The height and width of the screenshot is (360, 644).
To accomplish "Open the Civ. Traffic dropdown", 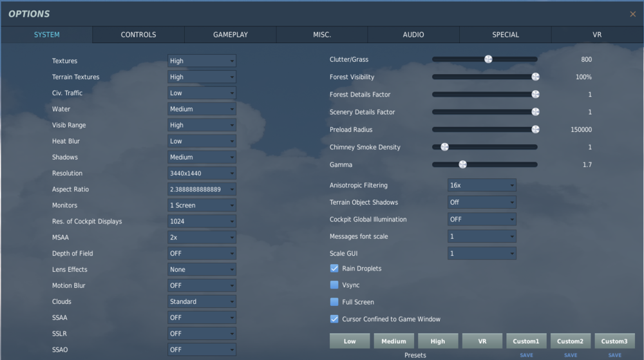I will tap(202, 93).
